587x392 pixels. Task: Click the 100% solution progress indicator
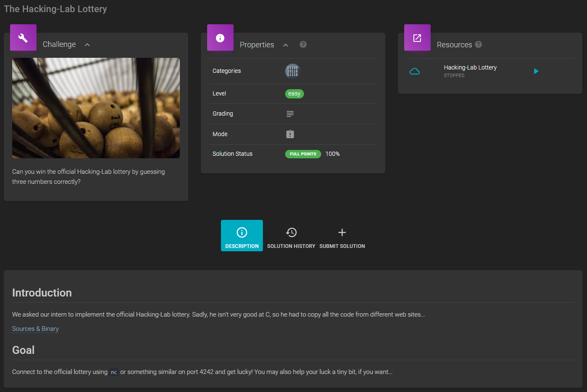click(x=332, y=154)
